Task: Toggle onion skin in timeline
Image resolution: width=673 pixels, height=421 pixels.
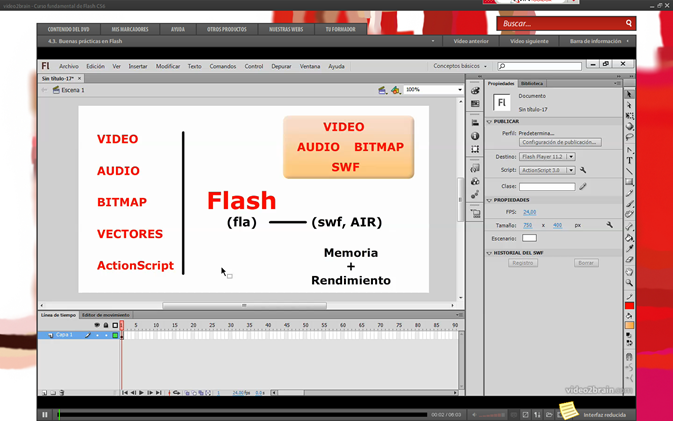Action: [187, 393]
